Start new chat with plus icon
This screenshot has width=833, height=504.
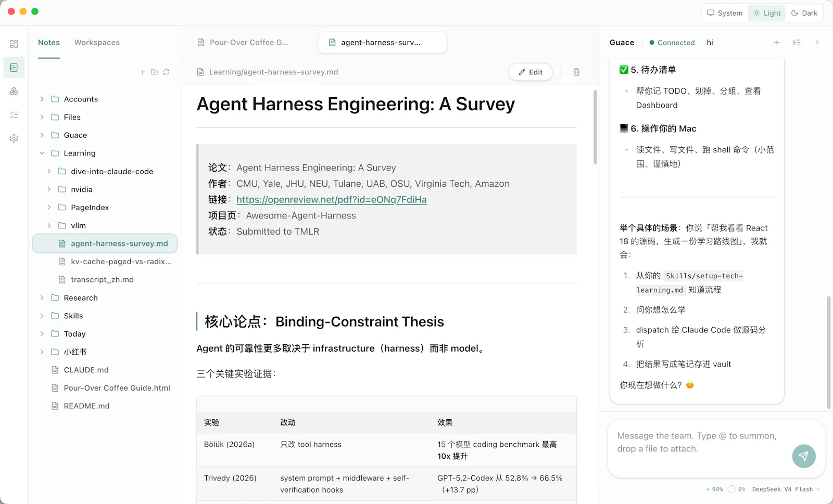777,43
